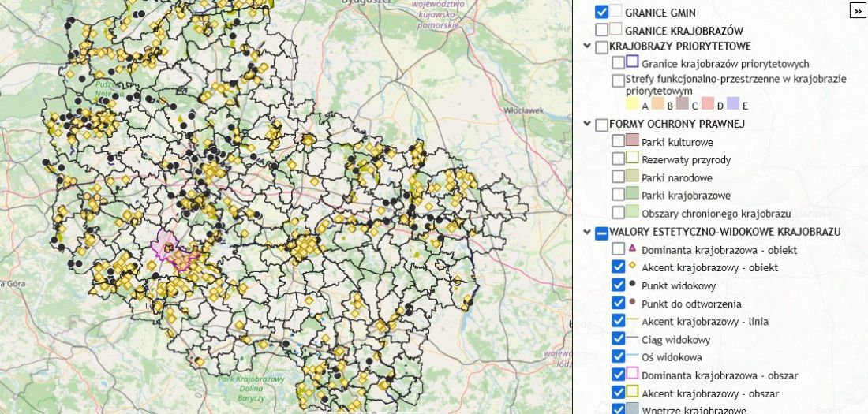Click the Parki kulturowe legend symbol
Image resolution: width=868 pixels, height=414 pixels.
pyautogui.click(x=633, y=140)
